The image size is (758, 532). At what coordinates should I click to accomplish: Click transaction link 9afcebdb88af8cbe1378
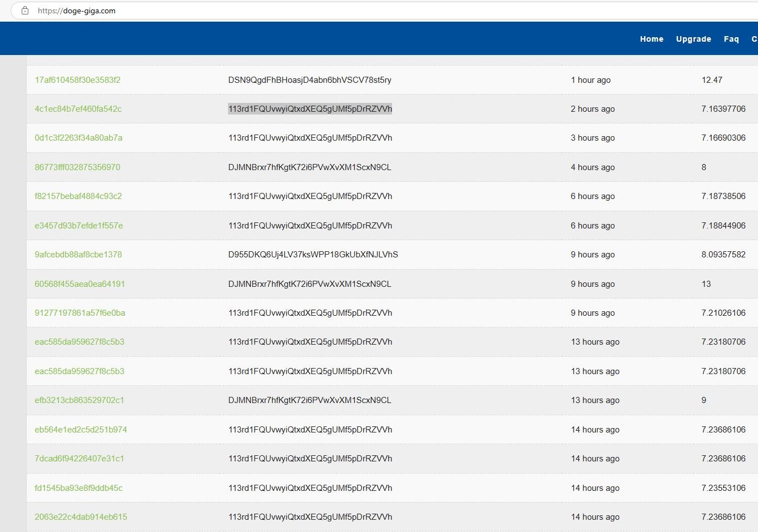[x=78, y=255]
